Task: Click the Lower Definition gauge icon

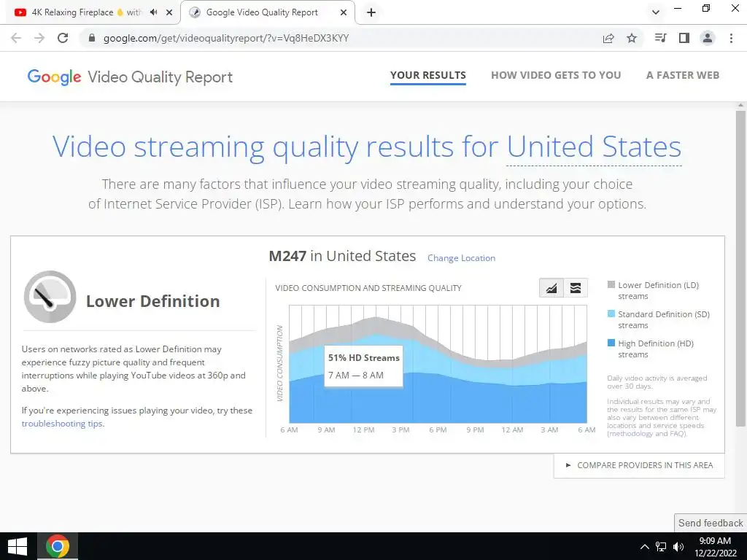Action: (50, 297)
